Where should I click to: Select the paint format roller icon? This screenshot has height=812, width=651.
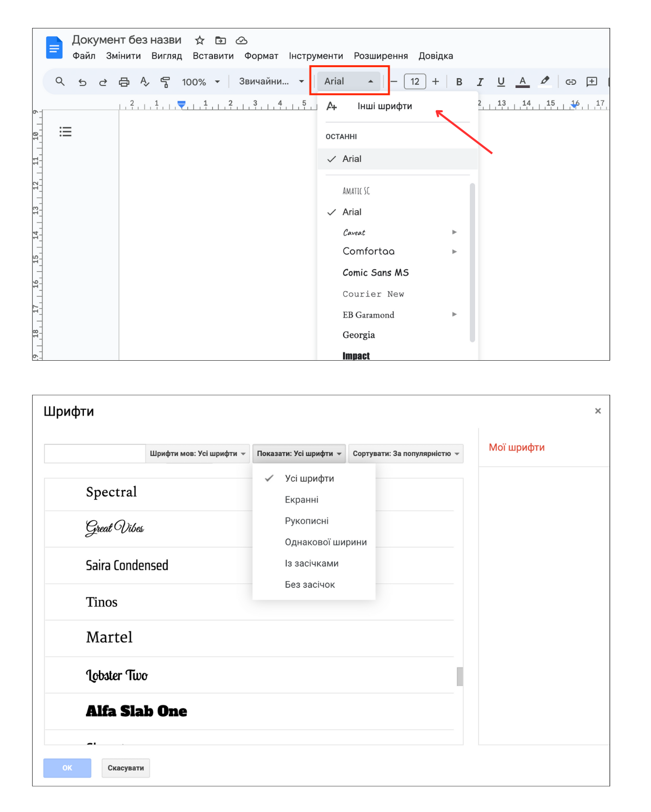tap(165, 82)
